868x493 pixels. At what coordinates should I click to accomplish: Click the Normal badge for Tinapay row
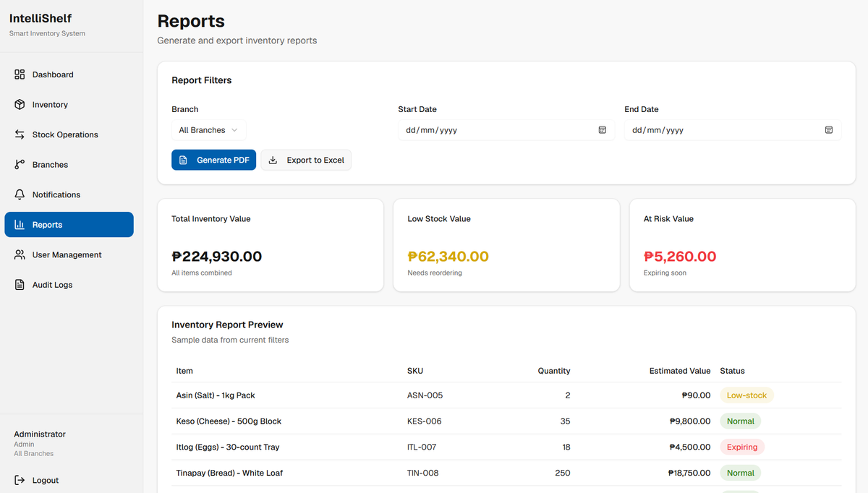(x=740, y=473)
